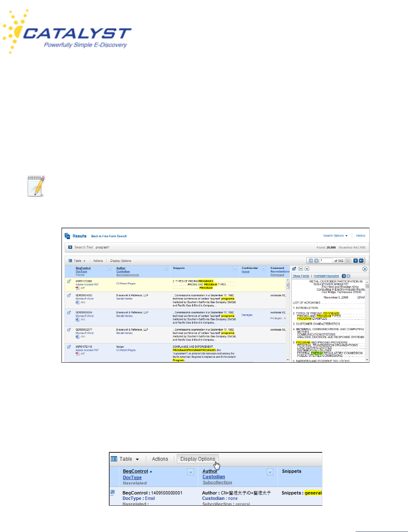This screenshot has width=408, height=532.
Task: Go to first results page
Action: click(x=311, y=261)
